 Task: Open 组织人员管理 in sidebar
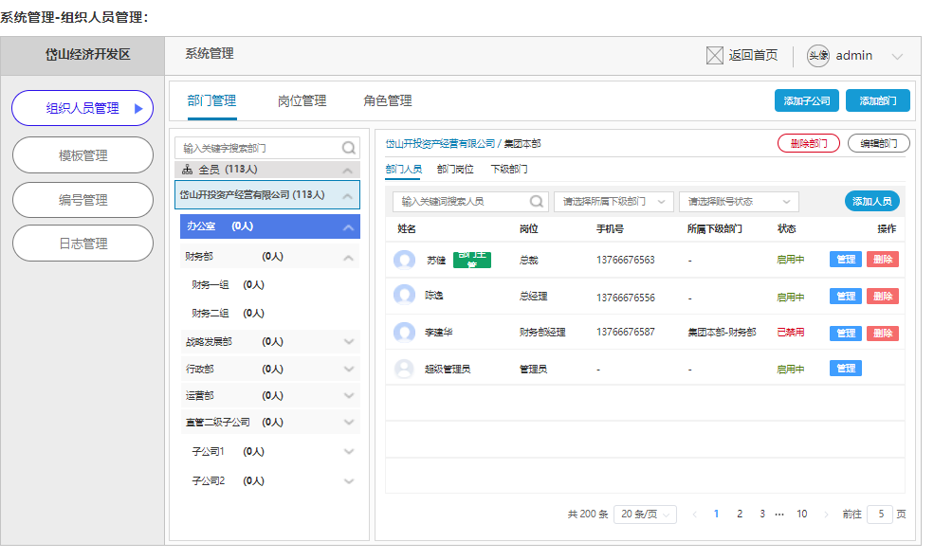[x=82, y=108]
